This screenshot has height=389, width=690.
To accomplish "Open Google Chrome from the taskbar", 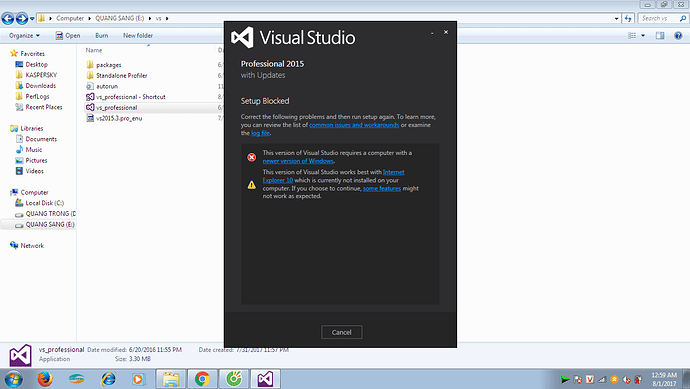I will pos(202,379).
